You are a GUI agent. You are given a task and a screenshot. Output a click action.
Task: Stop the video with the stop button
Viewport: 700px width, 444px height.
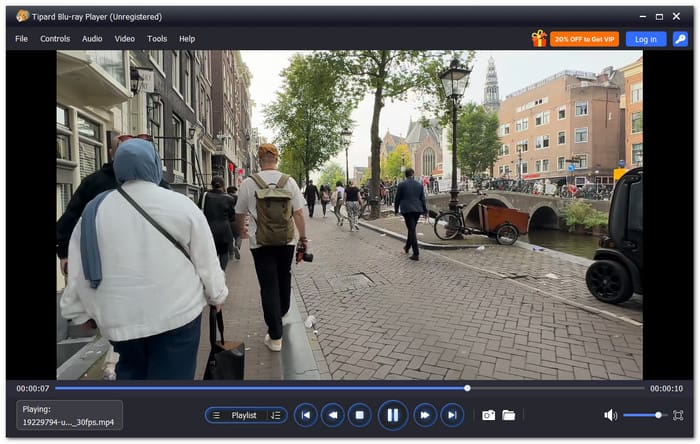click(x=359, y=415)
